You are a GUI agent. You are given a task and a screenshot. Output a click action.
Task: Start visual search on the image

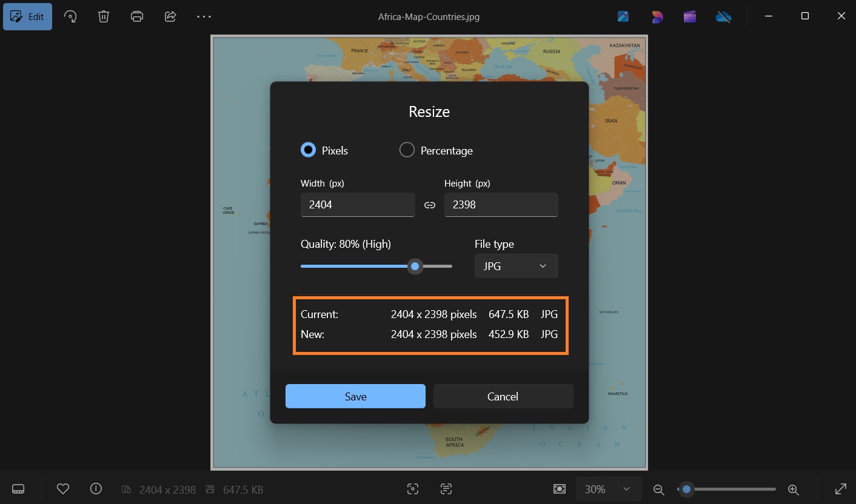pos(413,489)
